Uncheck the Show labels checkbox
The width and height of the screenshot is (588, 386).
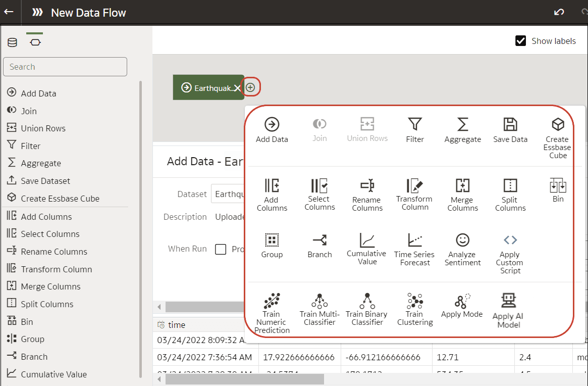coord(520,41)
